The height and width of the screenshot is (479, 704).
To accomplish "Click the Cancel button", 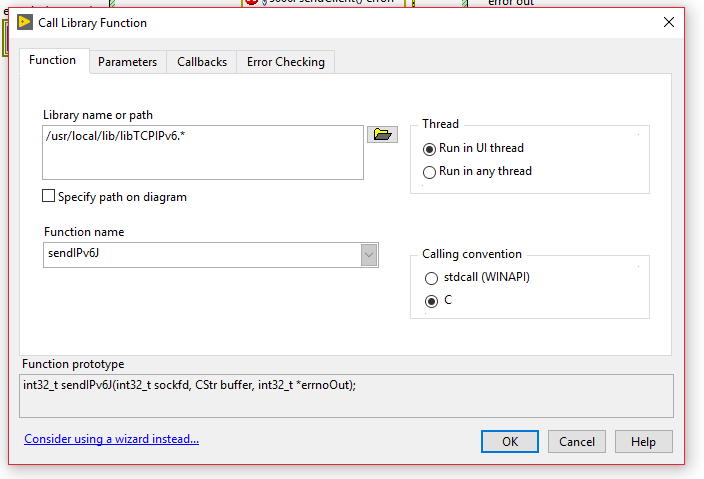I will coord(577,441).
